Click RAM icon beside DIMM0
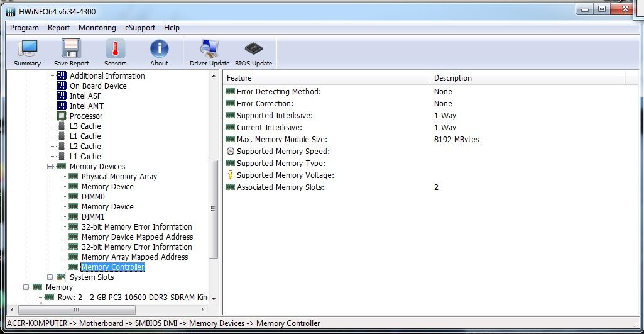This screenshot has height=334, width=644. point(73,197)
